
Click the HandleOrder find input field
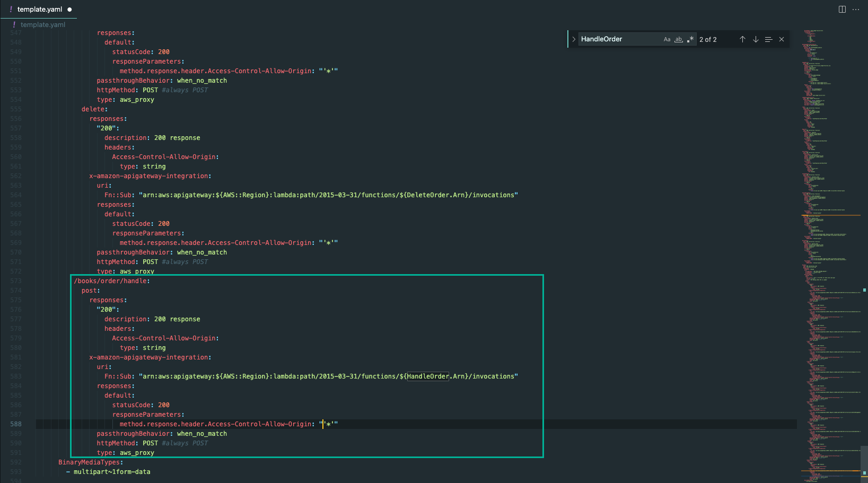point(620,39)
